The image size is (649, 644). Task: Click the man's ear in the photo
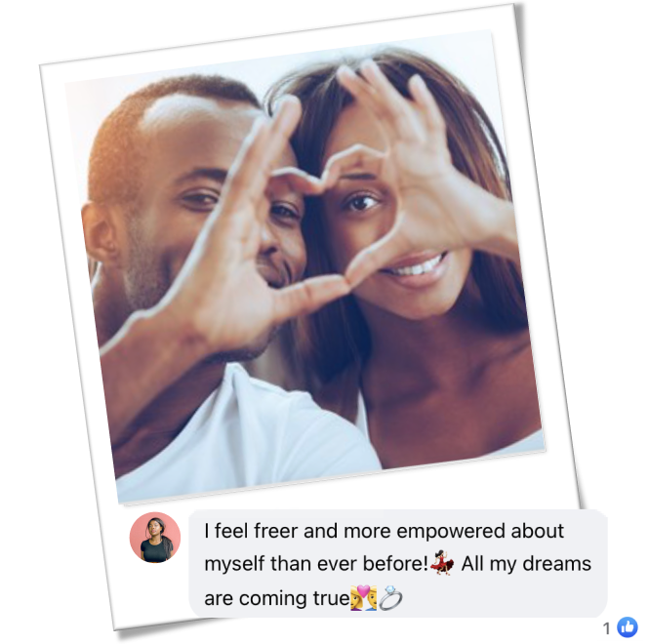pos(99,232)
